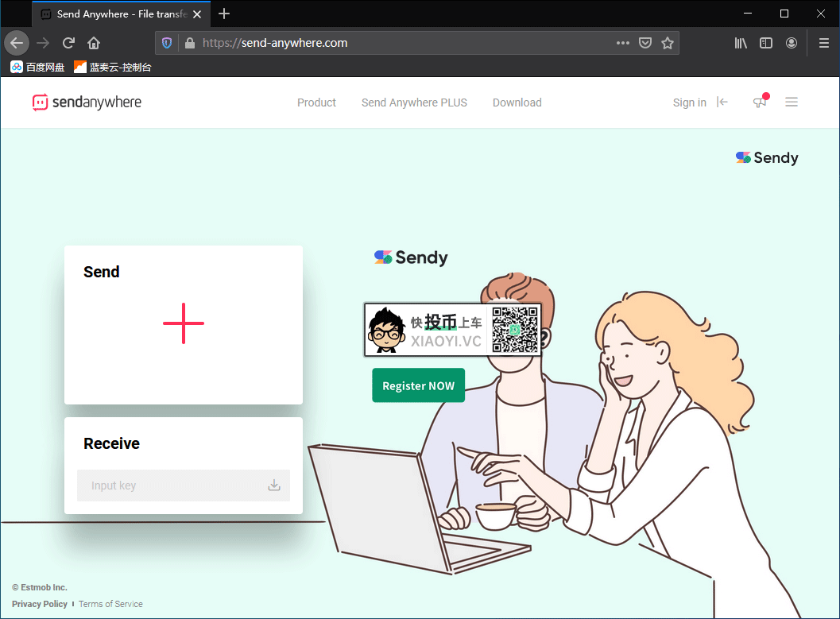840x619 pixels.
Task: Open the Product menu item
Action: tap(316, 103)
